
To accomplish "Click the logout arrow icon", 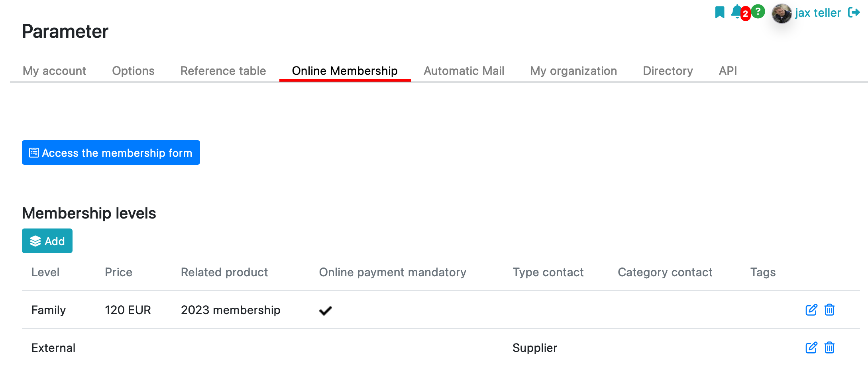I will point(854,13).
